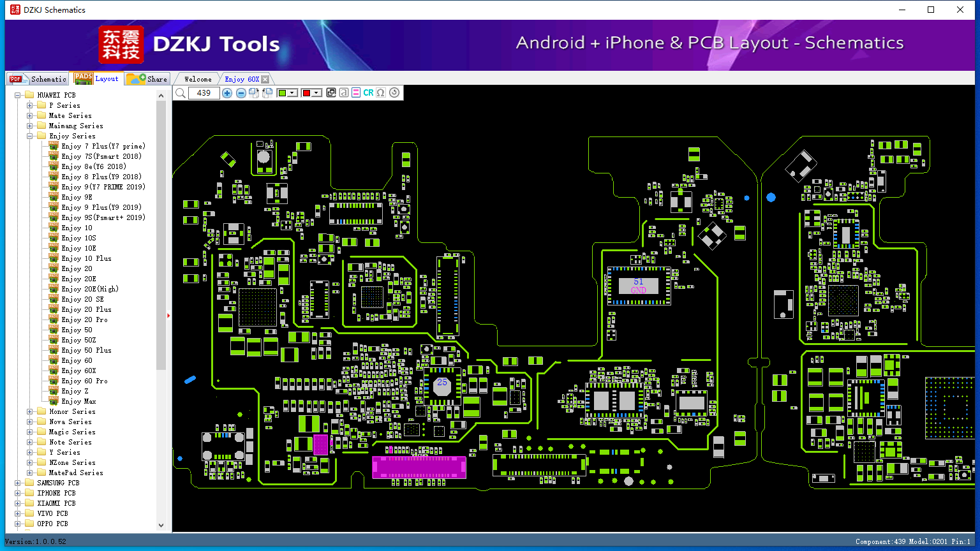Click the 'Component:439 Model:0201 Pin:1' status text
This screenshot has height=551, width=980.
click(x=913, y=541)
